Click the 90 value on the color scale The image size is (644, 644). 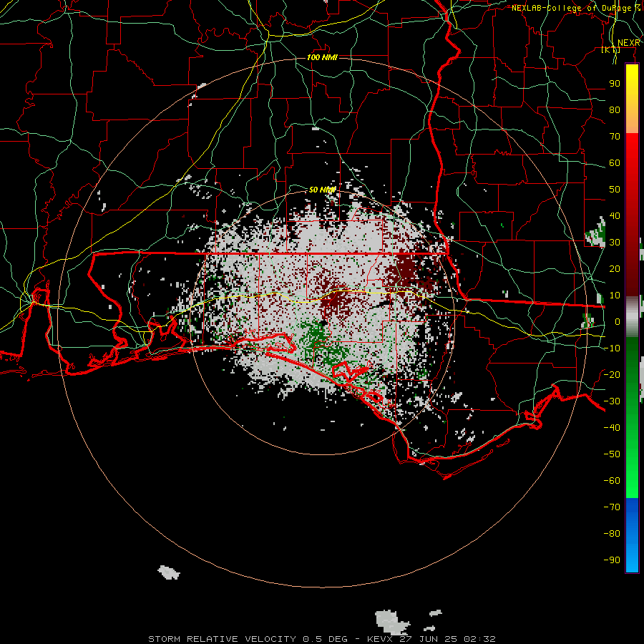click(x=615, y=84)
